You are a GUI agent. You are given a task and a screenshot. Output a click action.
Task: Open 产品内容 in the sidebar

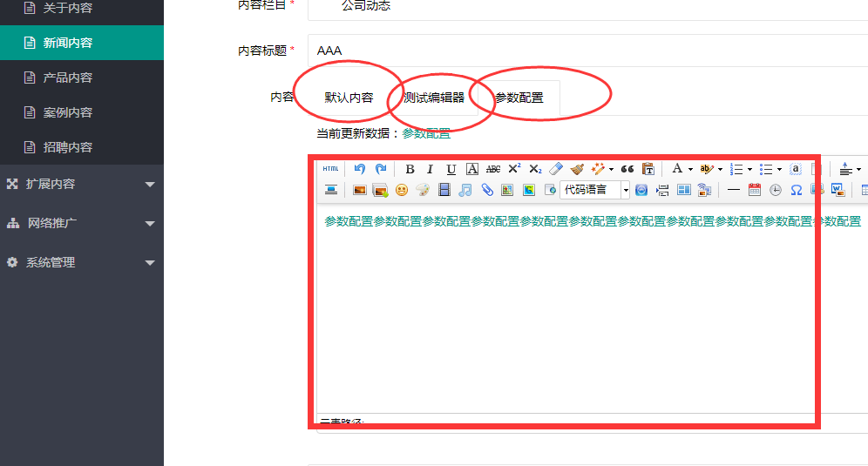(68, 78)
